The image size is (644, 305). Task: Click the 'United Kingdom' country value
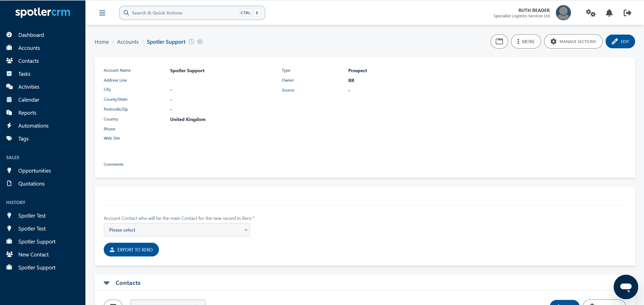[x=188, y=119]
